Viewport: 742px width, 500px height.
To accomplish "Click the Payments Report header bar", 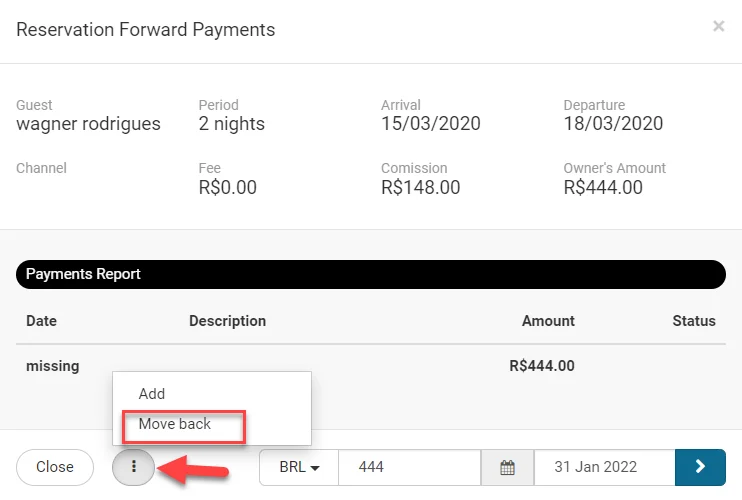I will (370, 274).
